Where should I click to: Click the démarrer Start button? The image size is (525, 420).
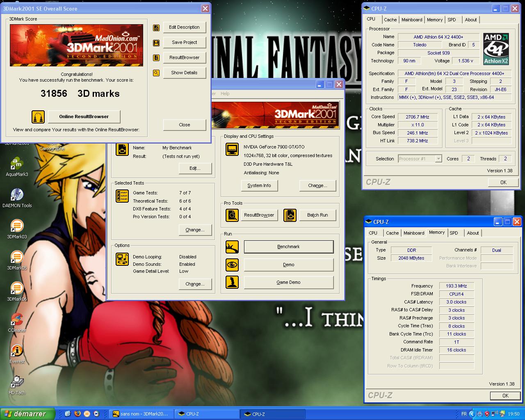click(x=27, y=414)
